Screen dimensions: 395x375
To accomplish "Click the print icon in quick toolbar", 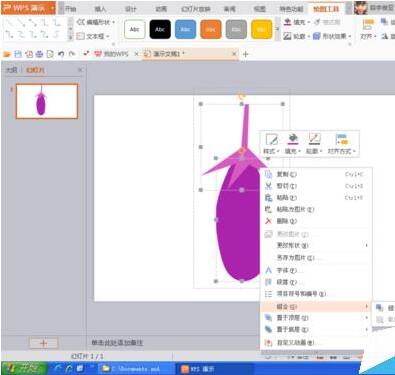I will point(39,54).
